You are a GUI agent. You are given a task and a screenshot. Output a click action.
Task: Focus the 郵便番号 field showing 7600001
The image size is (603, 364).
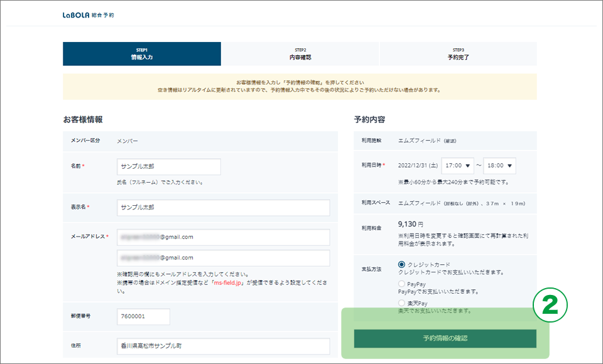143,316
